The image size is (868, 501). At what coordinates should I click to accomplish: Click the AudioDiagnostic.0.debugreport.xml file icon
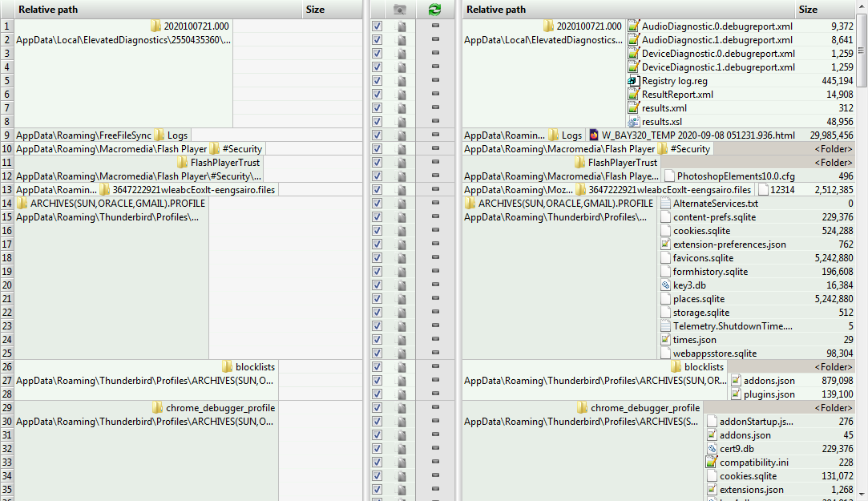[633, 26]
